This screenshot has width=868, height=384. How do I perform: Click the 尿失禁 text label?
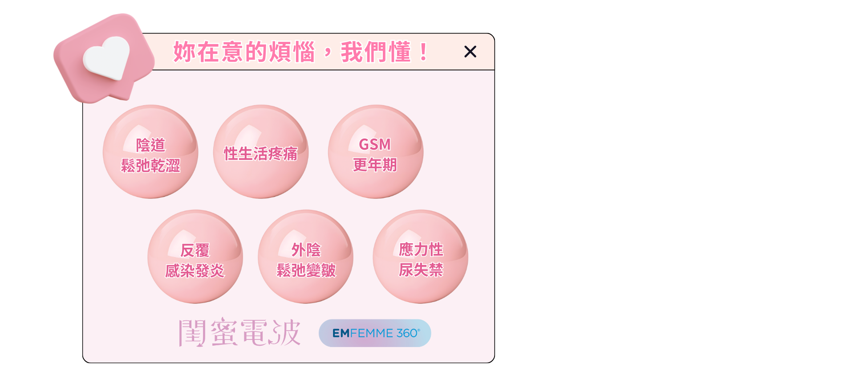coord(421,270)
